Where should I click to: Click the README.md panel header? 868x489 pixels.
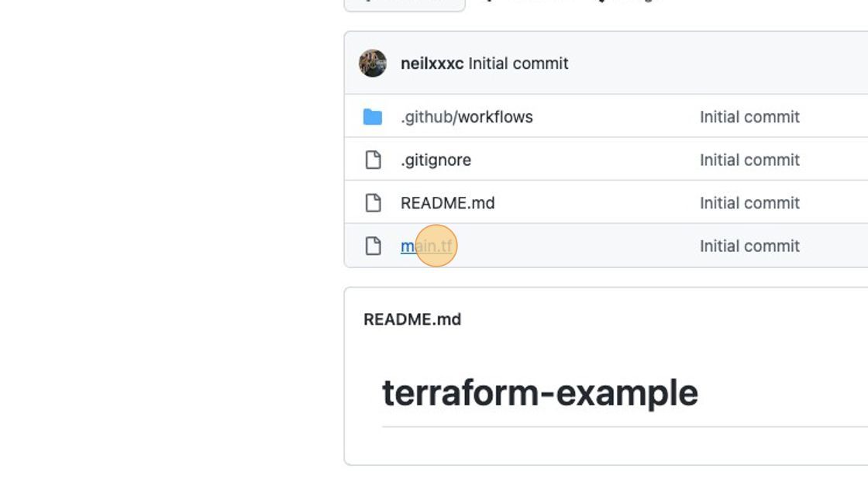coord(412,319)
